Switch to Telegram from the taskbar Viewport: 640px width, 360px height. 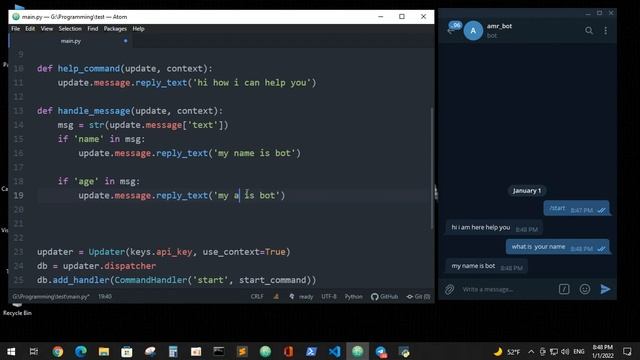381,351
